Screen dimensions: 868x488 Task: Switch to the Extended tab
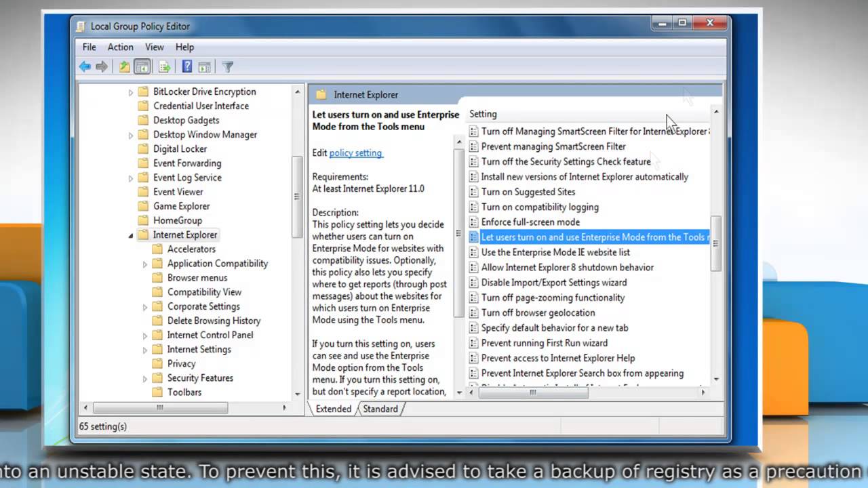[x=333, y=409]
